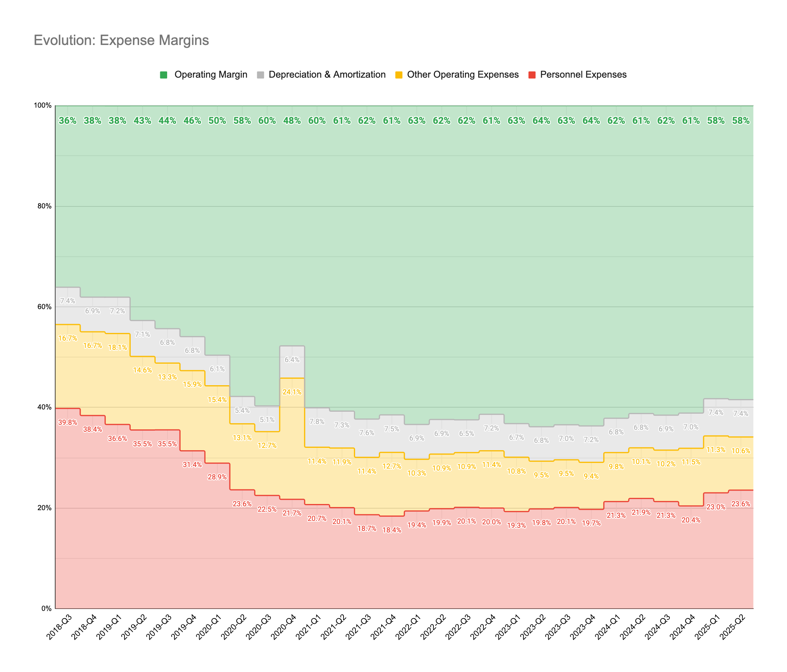Click the 2018-Q3 x-axis label

point(60,627)
